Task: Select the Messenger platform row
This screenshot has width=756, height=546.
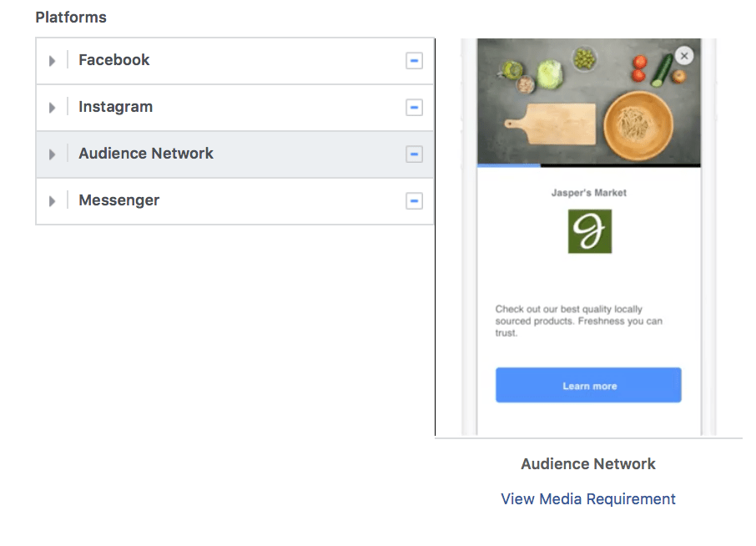Action: 119,200
